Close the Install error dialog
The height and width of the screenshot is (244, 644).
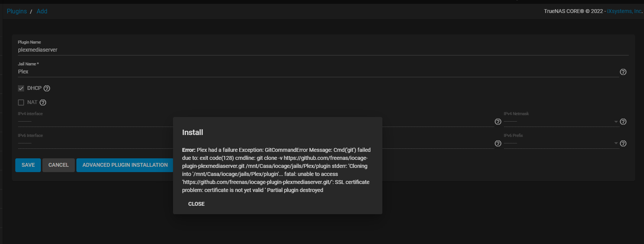[x=196, y=204]
